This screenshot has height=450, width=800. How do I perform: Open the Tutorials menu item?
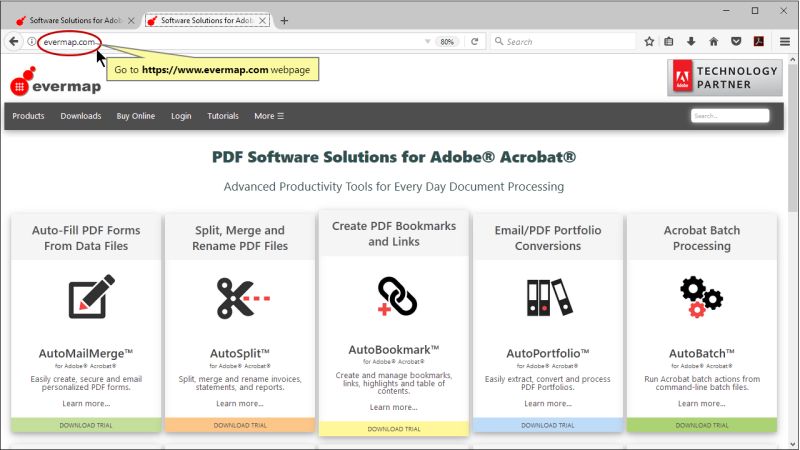click(223, 116)
